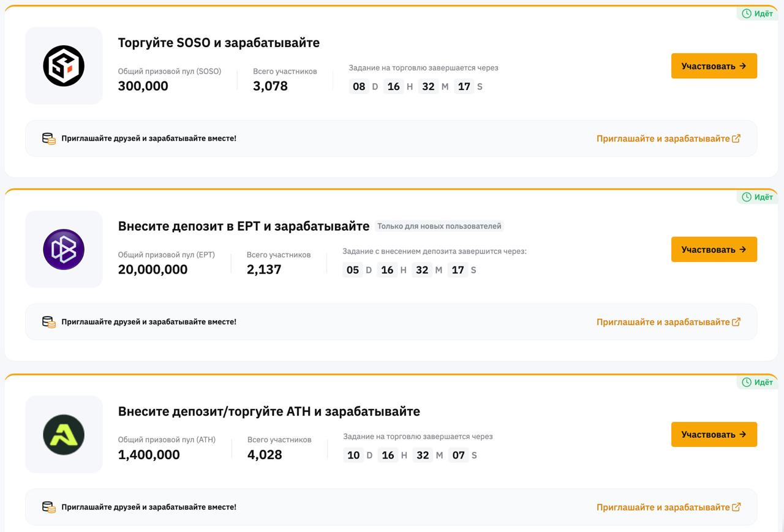Click Внесите депозит/торгуйте ATH title
Screen dimensions: 784x532
click(269, 411)
